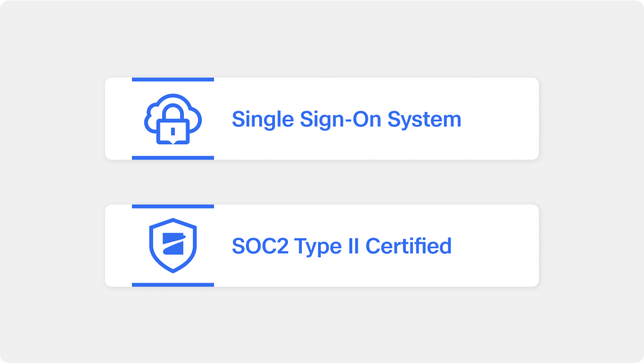
Task: Click the word "SOC2" in the second card
Action: 260,246
